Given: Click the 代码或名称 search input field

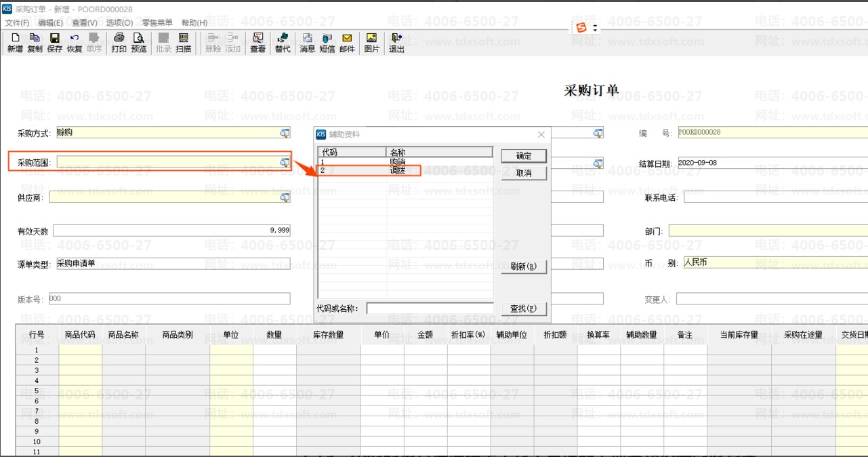Looking at the screenshot, I should (430, 309).
